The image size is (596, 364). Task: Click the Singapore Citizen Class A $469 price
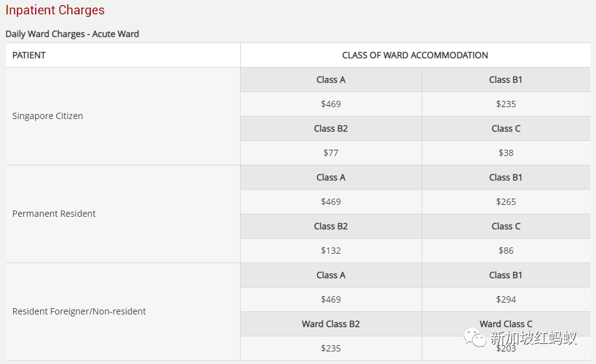[x=331, y=104]
